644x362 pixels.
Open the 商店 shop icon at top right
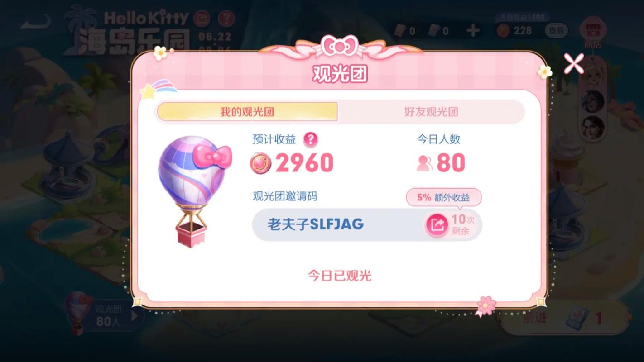pos(592,33)
